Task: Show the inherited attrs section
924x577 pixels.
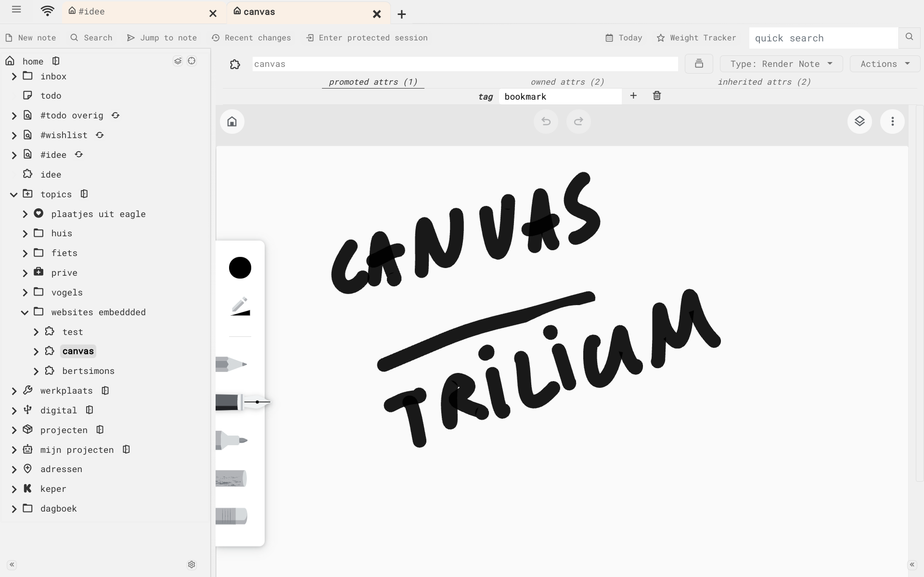Action: [x=764, y=82]
